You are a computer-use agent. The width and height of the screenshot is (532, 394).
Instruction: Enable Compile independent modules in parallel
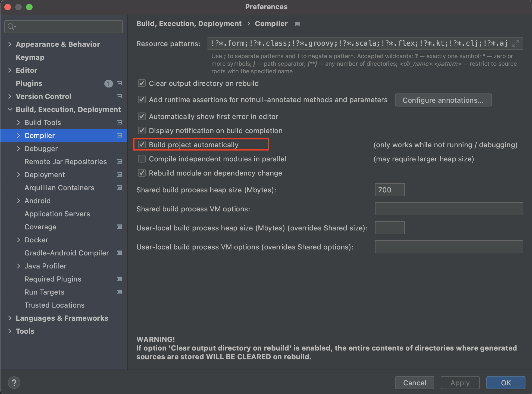tap(142, 159)
